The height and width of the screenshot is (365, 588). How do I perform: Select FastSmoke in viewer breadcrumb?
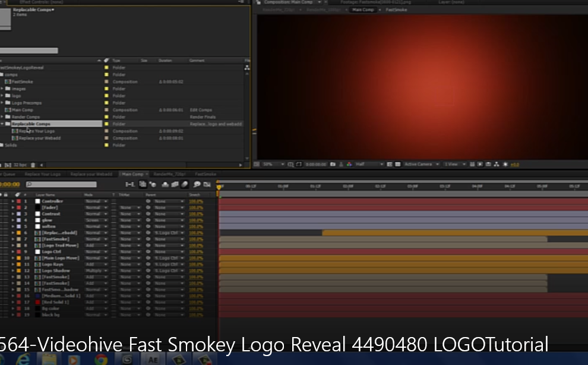click(x=396, y=10)
